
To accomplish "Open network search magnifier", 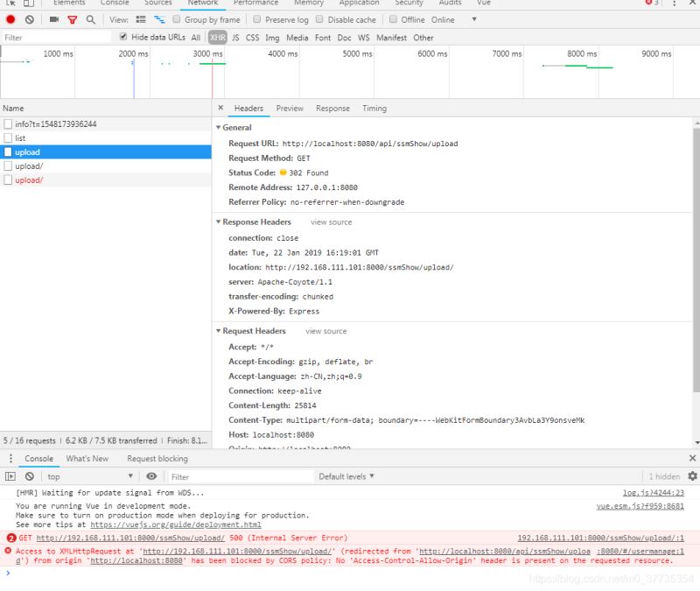I will [x=91, y=19].
